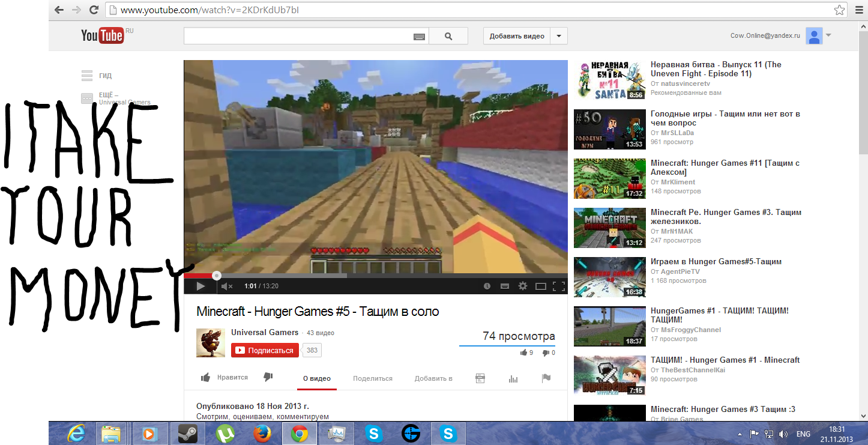
Task: Open the video transcript icon
Action: tap(480, 378)
